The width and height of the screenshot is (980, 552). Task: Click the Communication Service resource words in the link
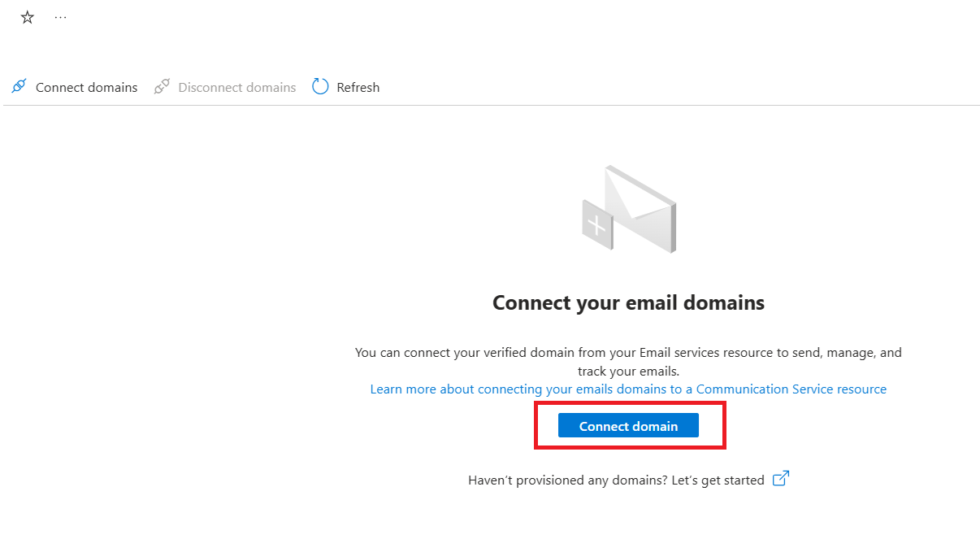[x=791, y=389]
